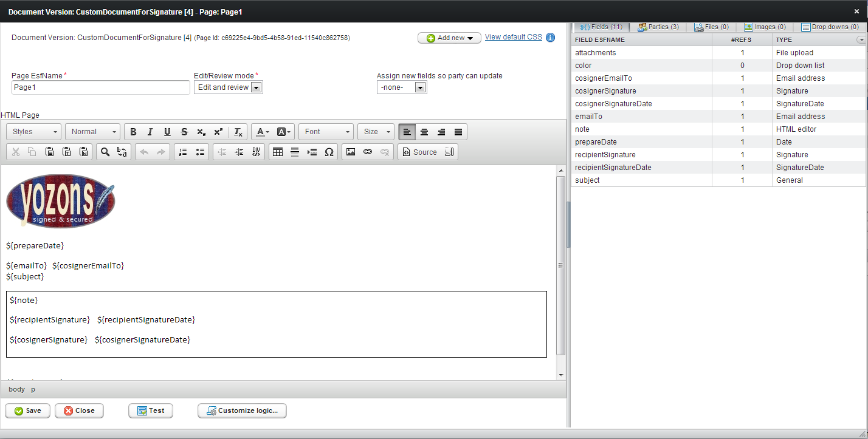Insert a table using the table icon
Viewport: 868px width, 439px height.
click(278, 152)
